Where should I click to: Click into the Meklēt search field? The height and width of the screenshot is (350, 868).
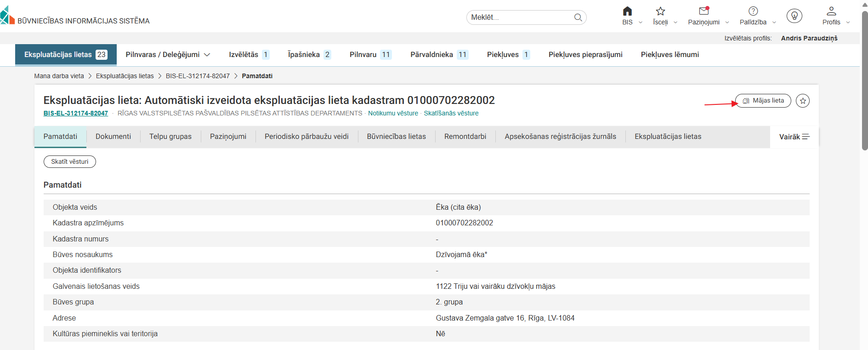pyautogui.click(x=519, y=17)
